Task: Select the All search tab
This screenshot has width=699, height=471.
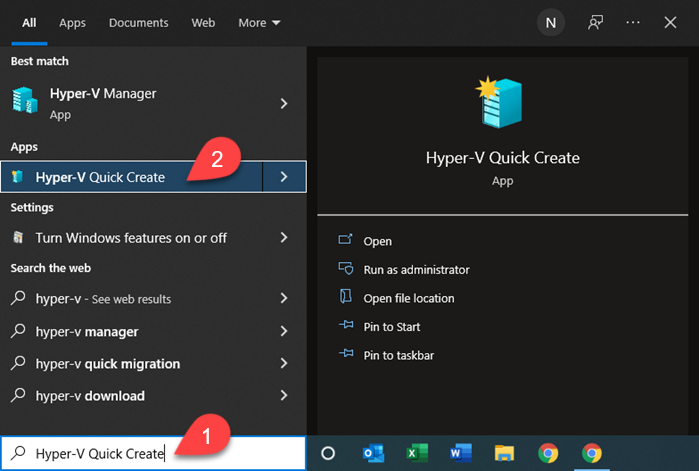Action: pyautogui.click(x=29, y=23)
